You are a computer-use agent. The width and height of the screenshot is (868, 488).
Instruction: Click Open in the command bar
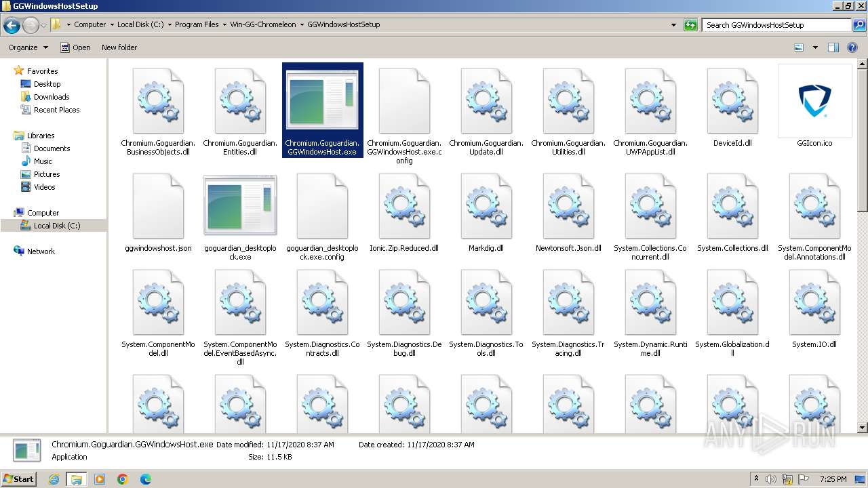coord(75,47)
